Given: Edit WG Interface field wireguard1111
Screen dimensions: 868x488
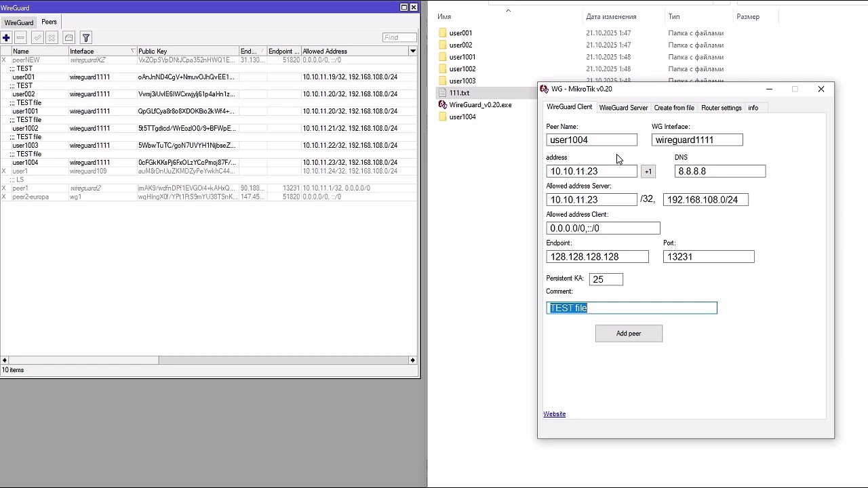Looking at the screenshot, I should tap(697, 140).
